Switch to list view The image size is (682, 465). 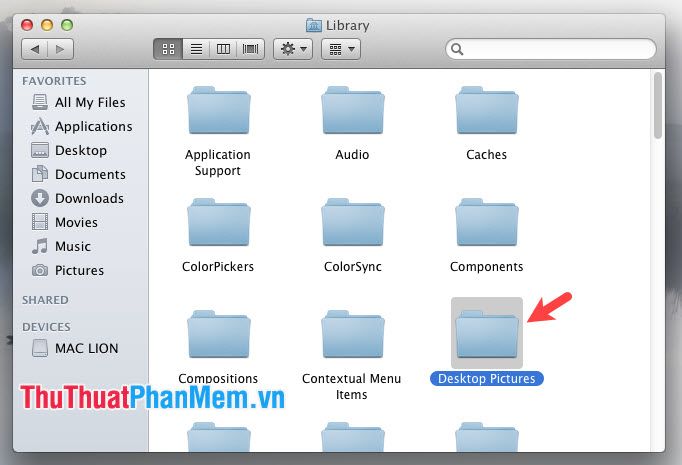point(196,49)
